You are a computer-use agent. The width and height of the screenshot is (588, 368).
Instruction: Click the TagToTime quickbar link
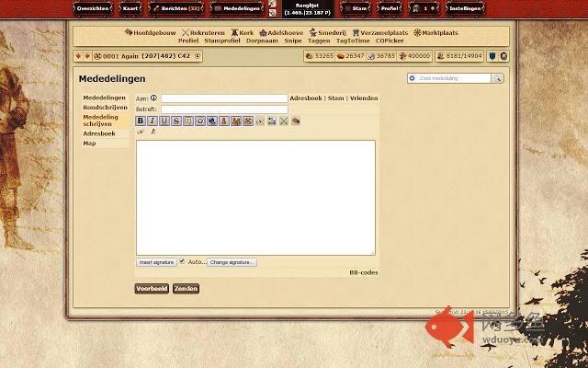point(353,40)
